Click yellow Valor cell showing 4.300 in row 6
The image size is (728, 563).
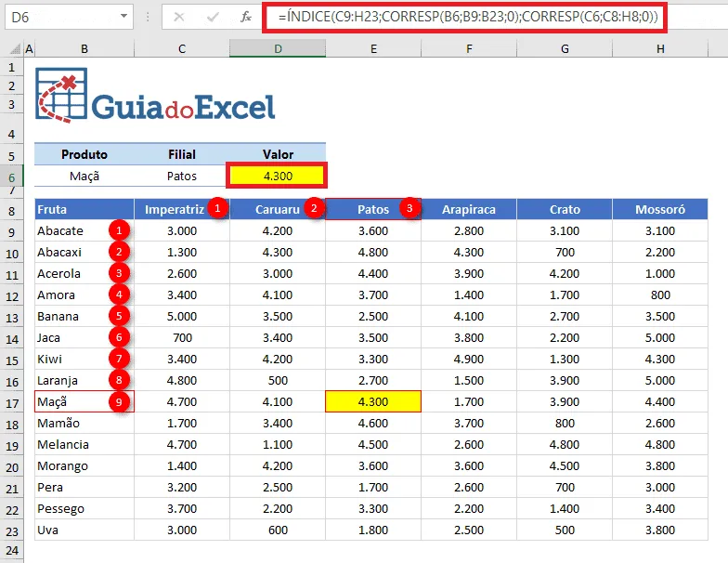point(277,176)
